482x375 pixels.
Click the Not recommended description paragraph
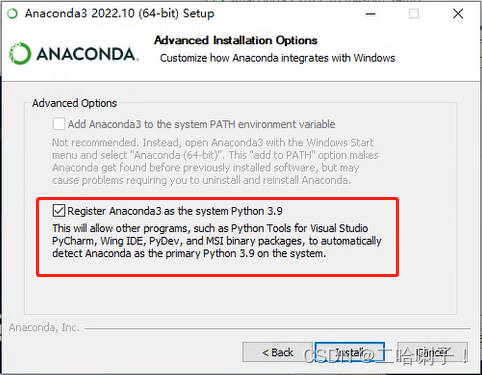point(215,161)
